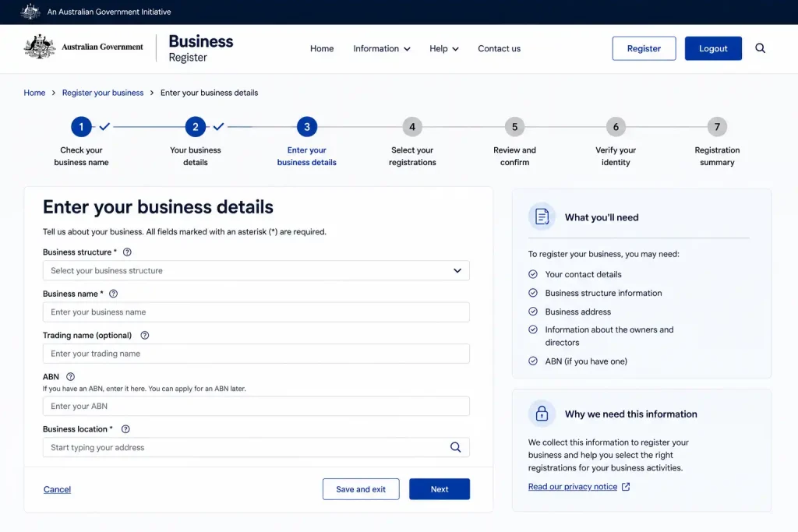Viewport: 798px width, 532px height.
Task: Click step 4 circle Select your registrations
Action: coord(412,127)
